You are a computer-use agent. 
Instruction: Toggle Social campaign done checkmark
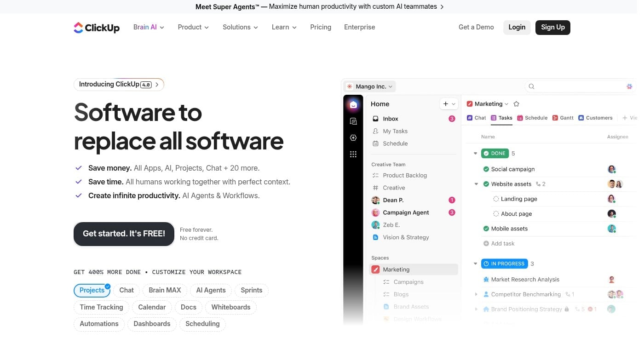point(486,169)
